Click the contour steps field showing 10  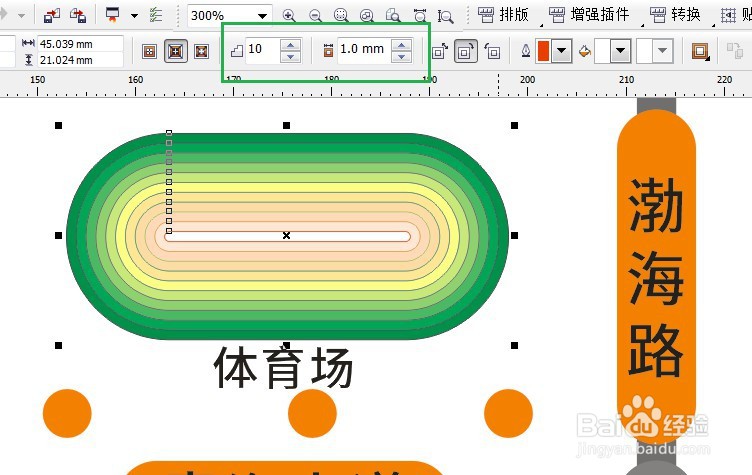pos(263,49)
